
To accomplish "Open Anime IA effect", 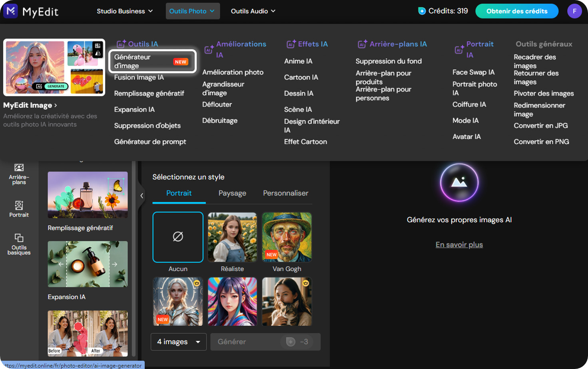I will [x=298, y=61].
